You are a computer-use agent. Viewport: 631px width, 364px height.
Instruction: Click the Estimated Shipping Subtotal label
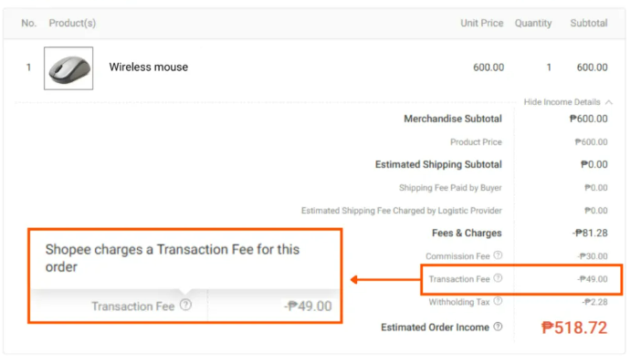tap(438, 164)
